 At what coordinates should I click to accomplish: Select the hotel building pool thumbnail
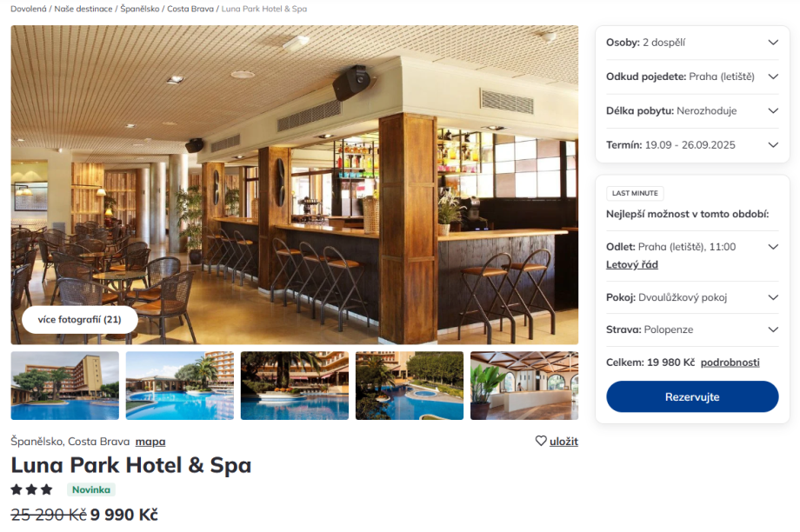[65, 386]
